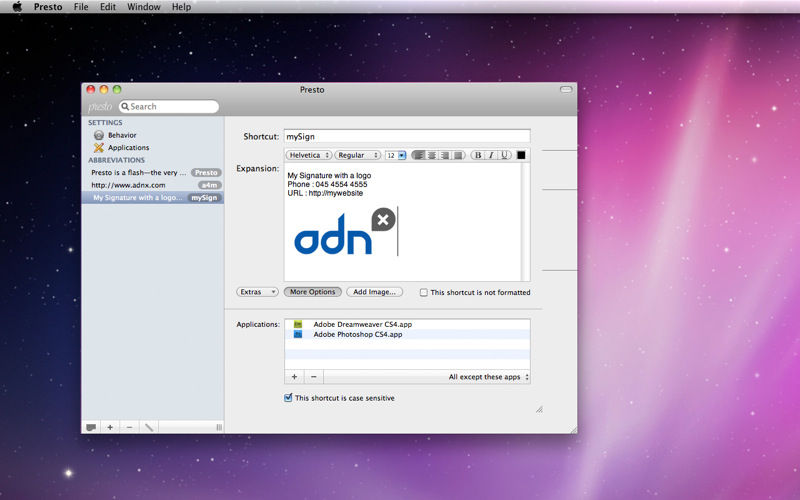Image resolution: width=800 pixels, height=500 pixels.
Task: Select the 'My Signature with a logo' abbreviation
Action: (153, 197)
